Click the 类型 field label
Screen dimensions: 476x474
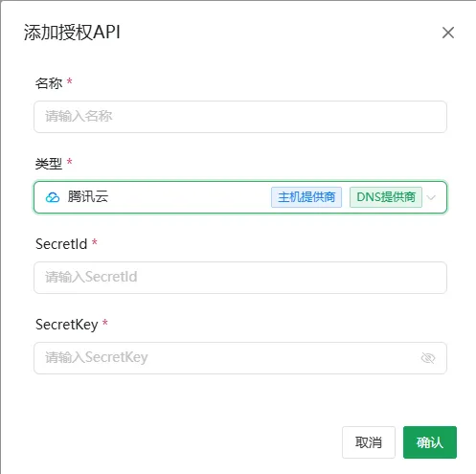point(49,164)
